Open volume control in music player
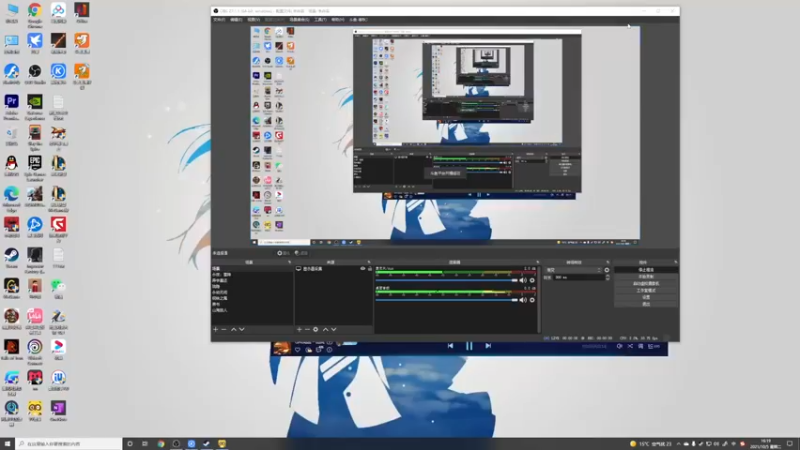The width and height of the screenshot is (800, 450). pos(619,346)
